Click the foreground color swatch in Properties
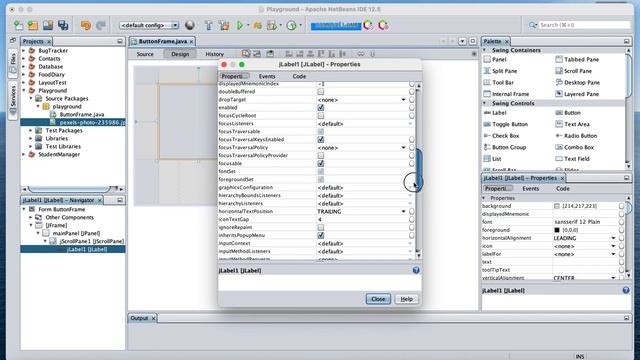This screenshot has width=640, height=360. [557, 230]
